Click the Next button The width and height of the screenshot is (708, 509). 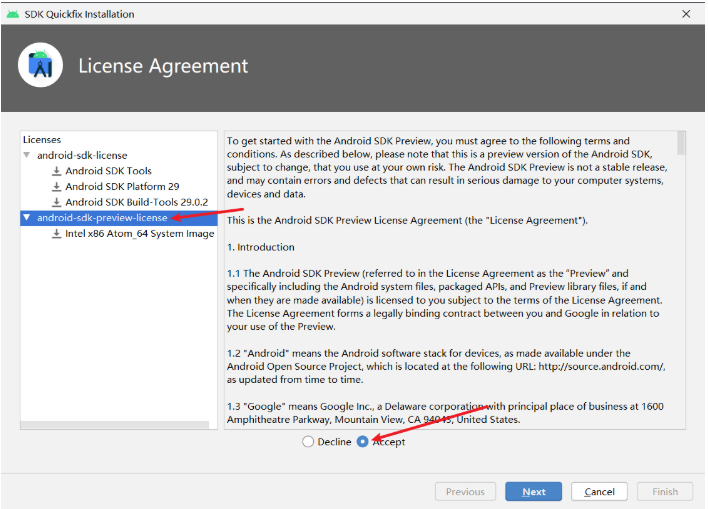534,491
